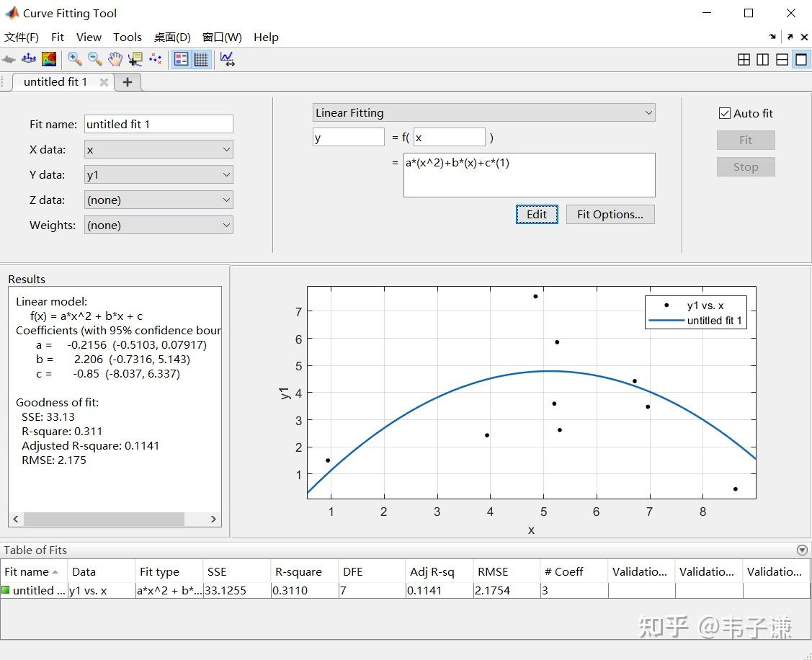Toggle gridlines on the plot
The image size is (812, 660).
click(200, 59)
